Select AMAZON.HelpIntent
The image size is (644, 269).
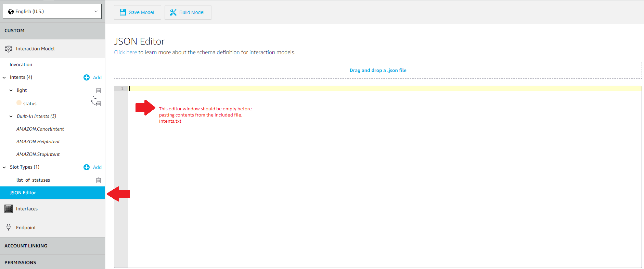(x=38, y=142)
